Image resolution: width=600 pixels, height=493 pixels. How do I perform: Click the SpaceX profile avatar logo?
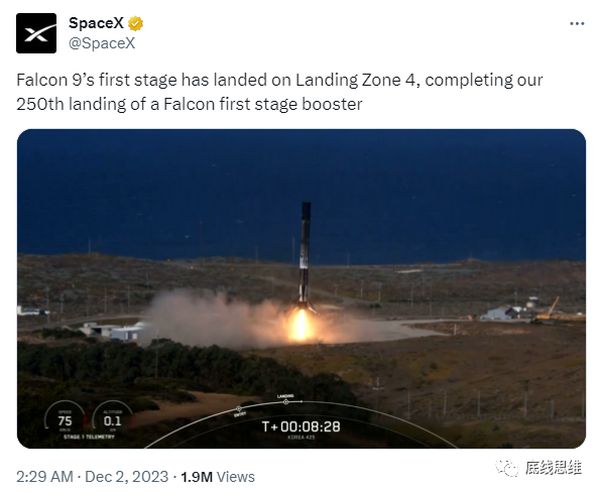[x=36, y=33]
